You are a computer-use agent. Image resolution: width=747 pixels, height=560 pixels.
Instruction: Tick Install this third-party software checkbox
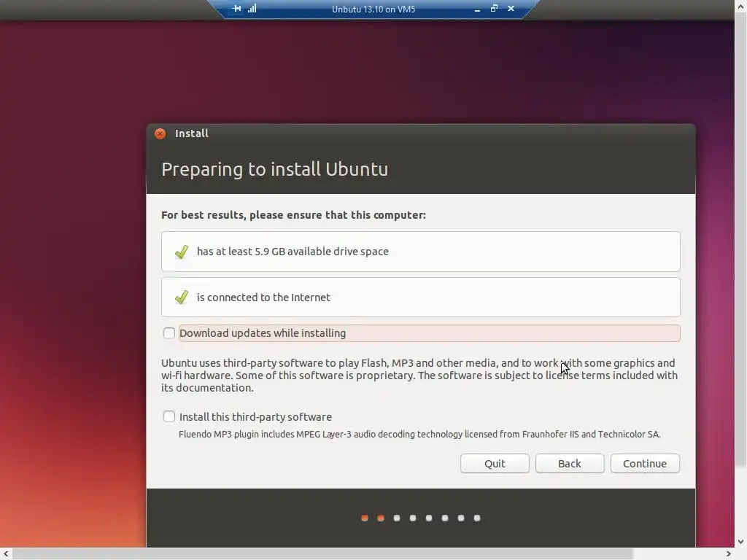[169, 416]
